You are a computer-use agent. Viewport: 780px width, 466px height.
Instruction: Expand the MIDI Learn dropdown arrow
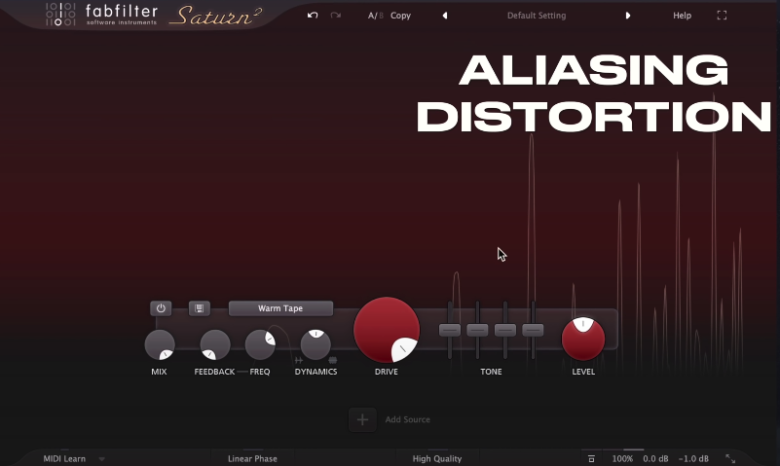(x=101, y=459)
